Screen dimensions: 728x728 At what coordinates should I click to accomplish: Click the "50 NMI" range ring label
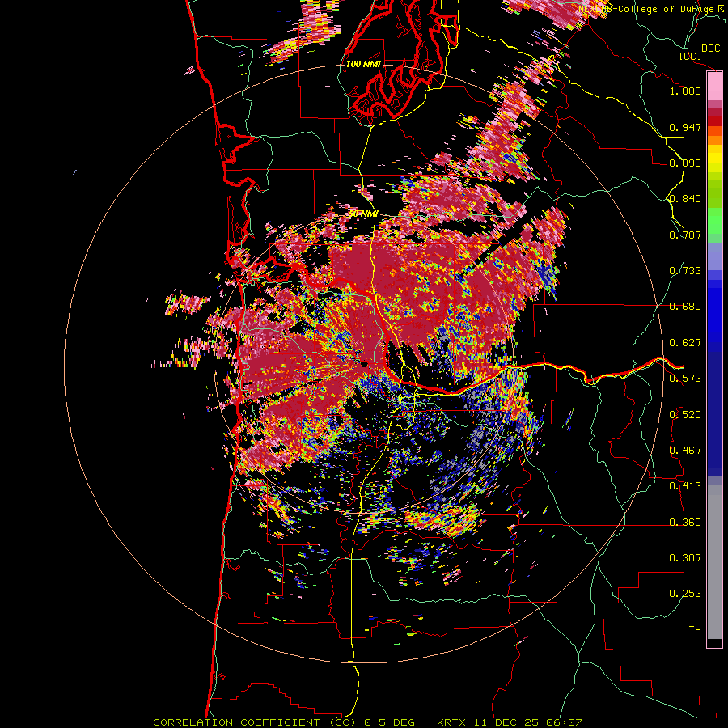tap(363, 214)
